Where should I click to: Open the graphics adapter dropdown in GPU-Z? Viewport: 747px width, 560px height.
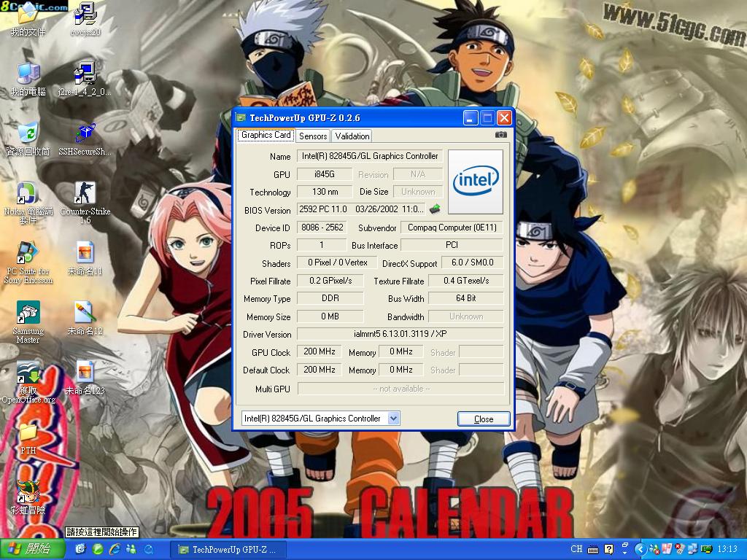393,418
